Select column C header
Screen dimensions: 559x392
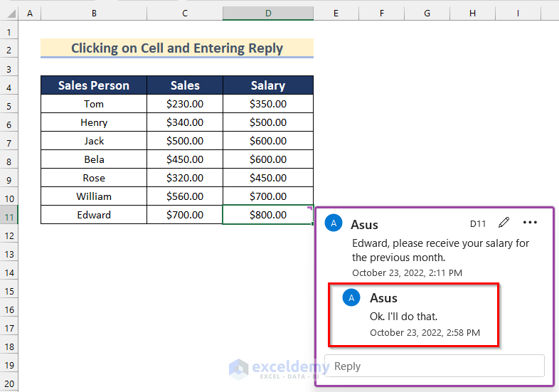tap(185, 14)
